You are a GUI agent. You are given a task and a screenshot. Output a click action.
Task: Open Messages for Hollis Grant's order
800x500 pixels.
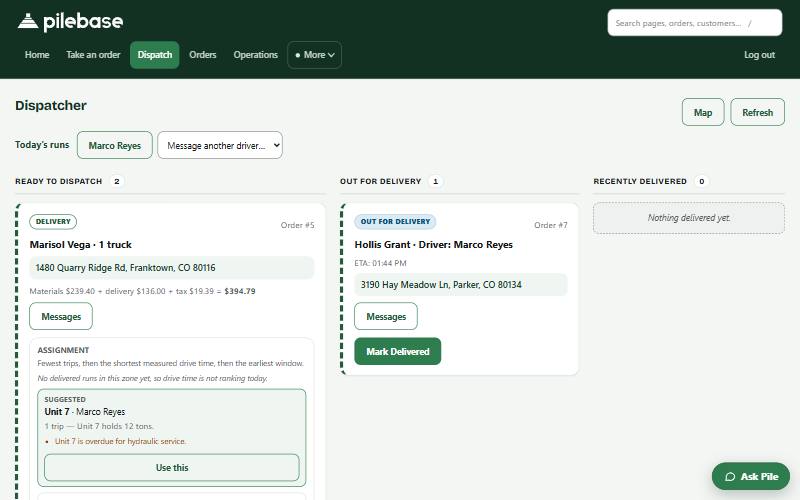coord(386,316)
